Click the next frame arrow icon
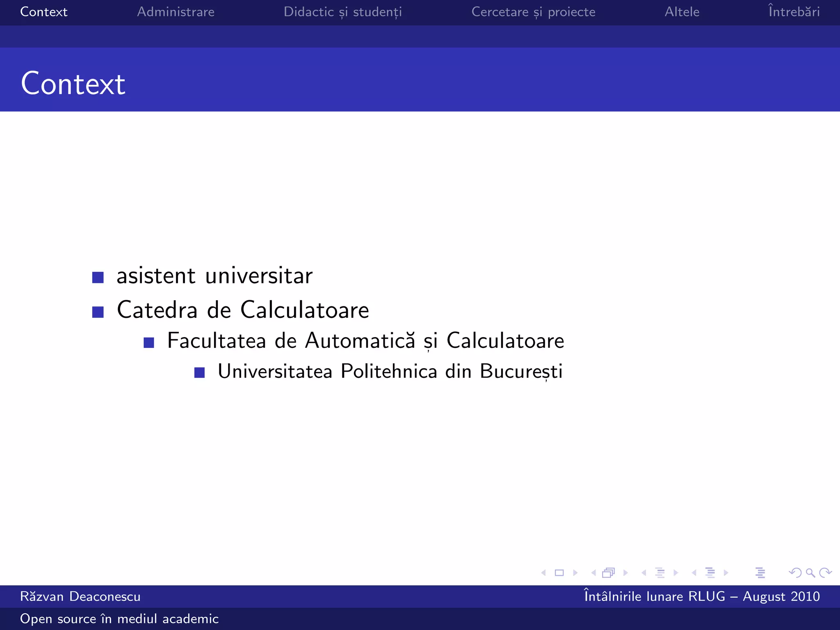 [x=625, y=573]
